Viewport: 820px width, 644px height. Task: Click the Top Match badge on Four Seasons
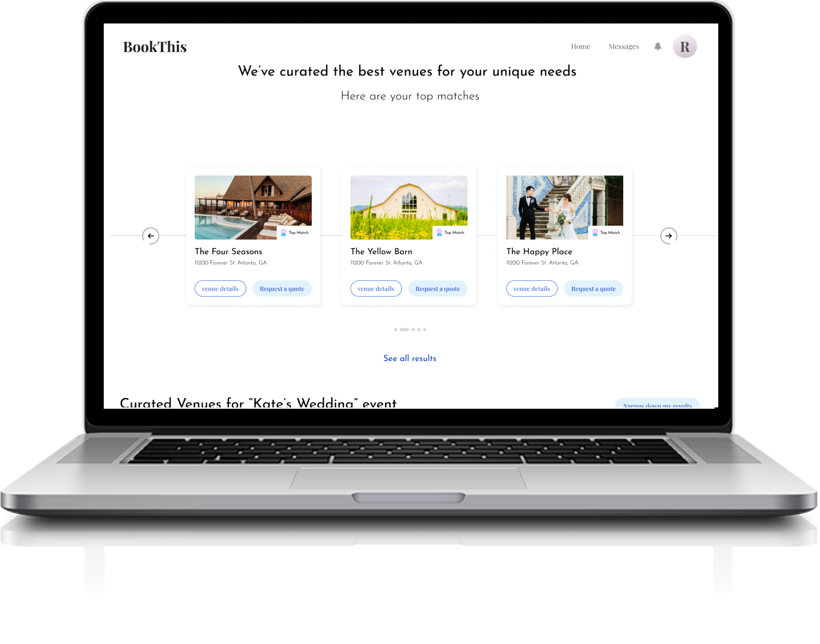[x=295, y=233]
